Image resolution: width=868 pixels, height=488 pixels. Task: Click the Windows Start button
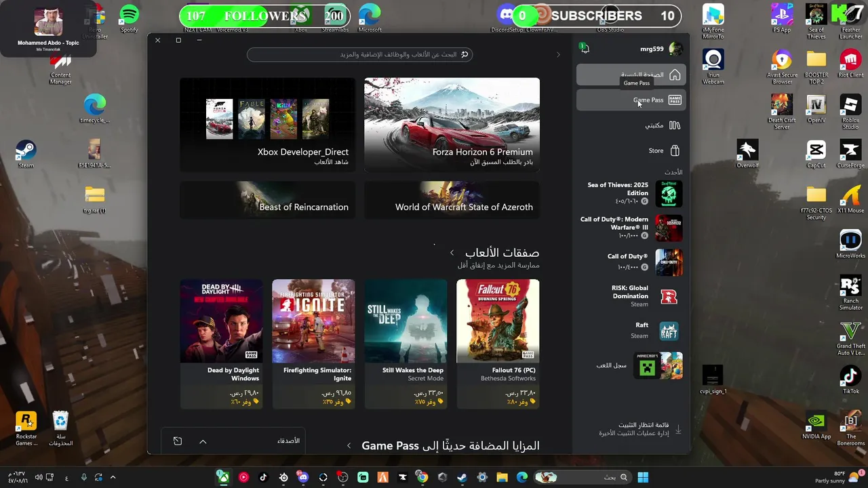tap(643, 477)
